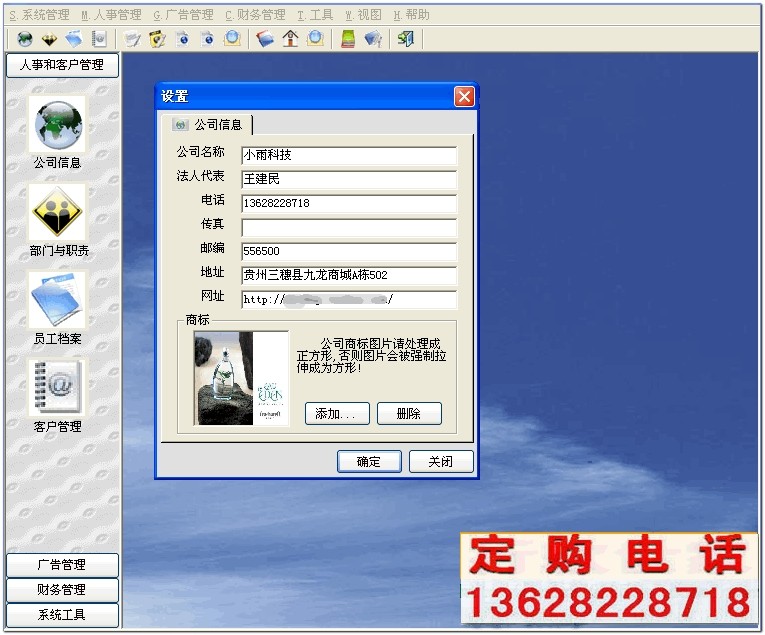Image resolution: width=765 pixels, height=635 pixels.
Task: Expand the 系统工具 sidebar panel
Action: pyautogui.click(x=62, y=614)
